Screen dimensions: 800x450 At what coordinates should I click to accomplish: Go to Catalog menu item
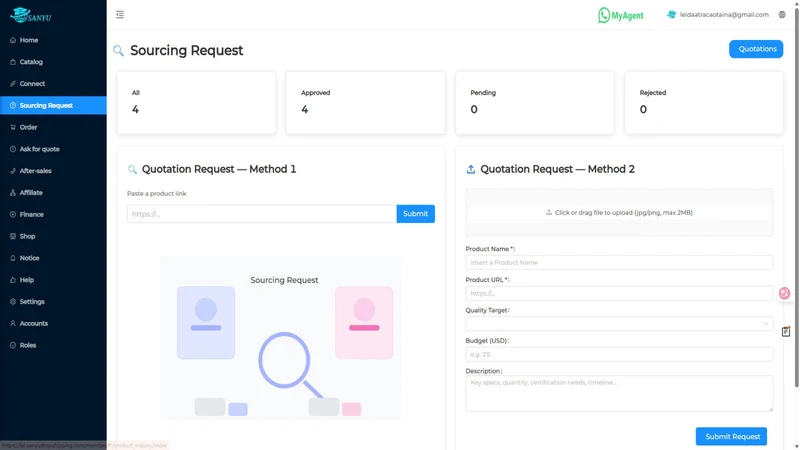pos(53,62)
